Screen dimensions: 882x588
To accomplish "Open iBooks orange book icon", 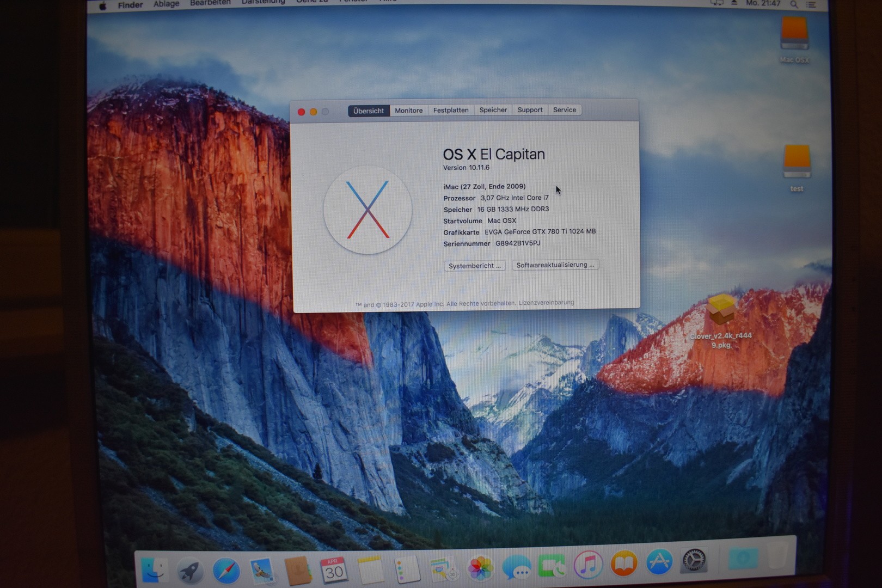I will tap(624, 563).
